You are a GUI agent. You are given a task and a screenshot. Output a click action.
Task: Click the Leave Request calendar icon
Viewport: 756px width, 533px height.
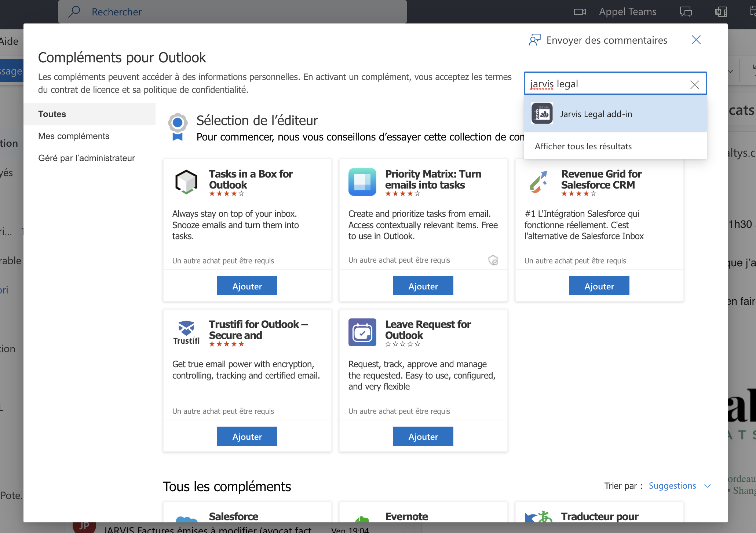[362, 332]
